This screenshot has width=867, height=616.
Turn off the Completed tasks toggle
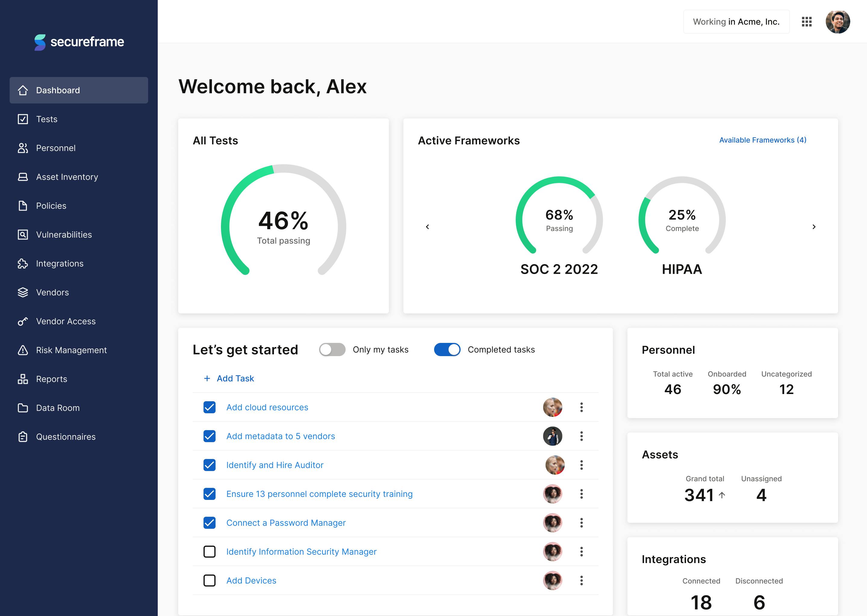coord(447,349)
